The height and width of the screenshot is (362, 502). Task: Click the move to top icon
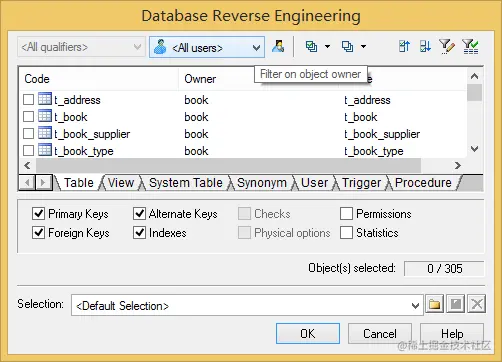[x=404, y=47]
